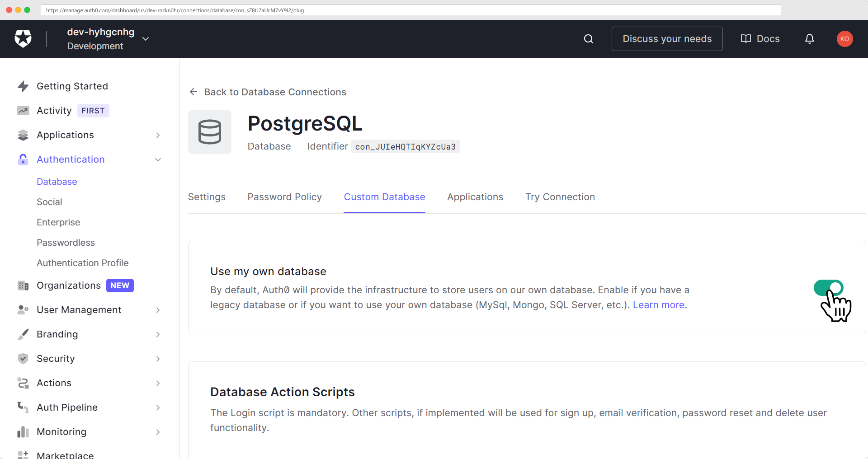Click the Use my own database heading
Image resolution: width=868 pixels, height=459 pixels.
[268, 272]
